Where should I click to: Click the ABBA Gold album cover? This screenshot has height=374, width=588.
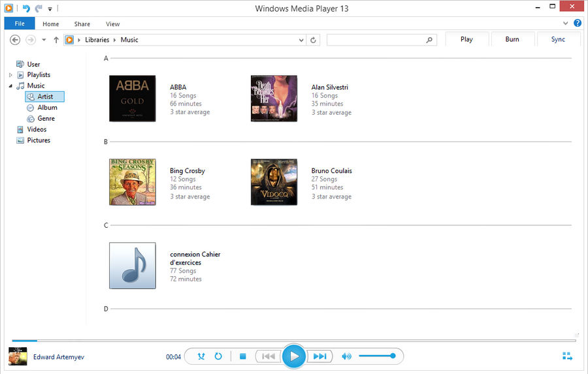pos(133,99)
